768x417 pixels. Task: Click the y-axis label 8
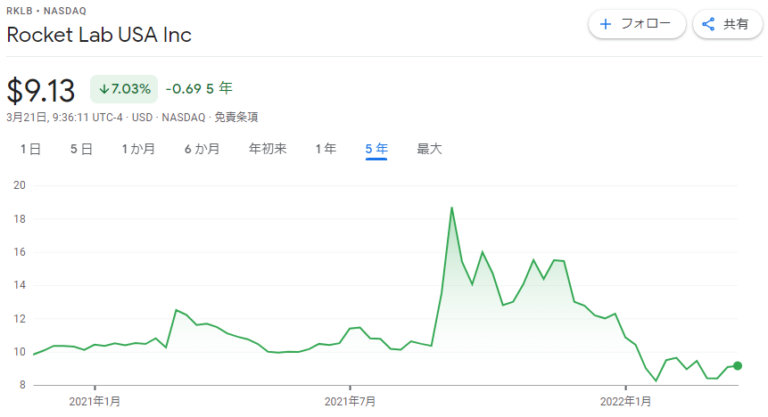[23, 385]
